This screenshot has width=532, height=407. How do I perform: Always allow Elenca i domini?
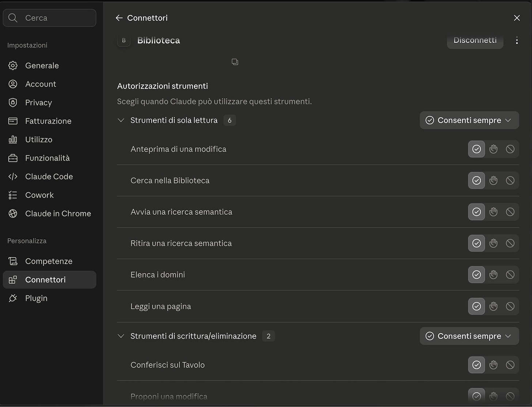[x=476, y=275]
